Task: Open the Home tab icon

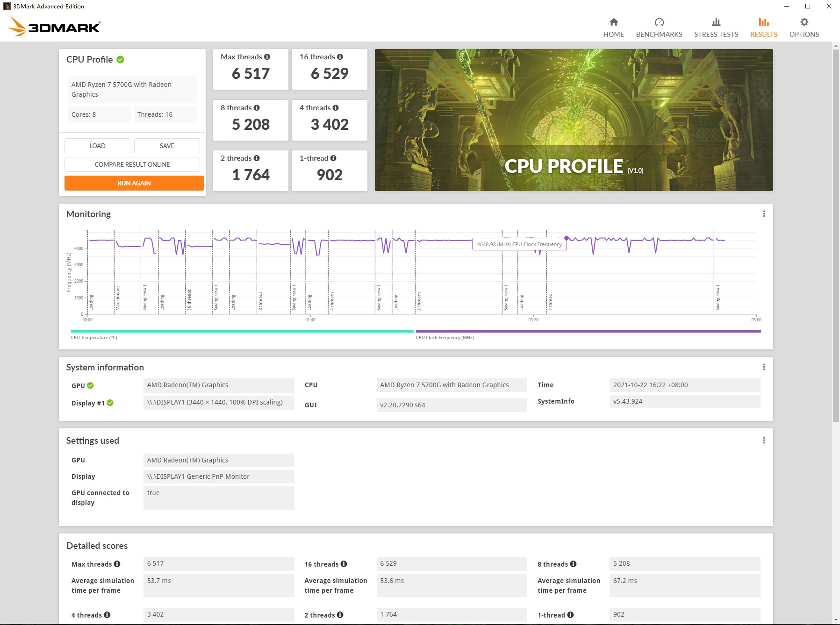Action: coord(613,22)
